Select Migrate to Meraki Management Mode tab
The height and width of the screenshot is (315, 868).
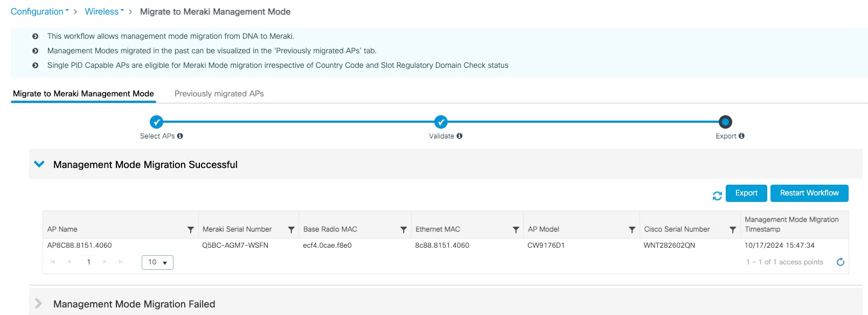[x=84, y=94]
